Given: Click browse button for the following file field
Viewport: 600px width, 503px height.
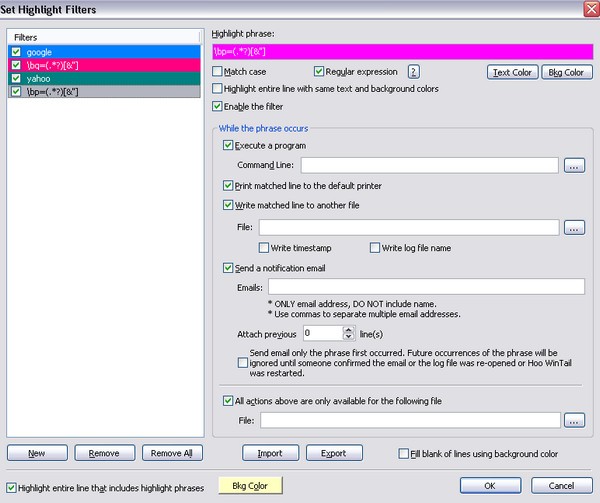Looking at the screenshot, I should pos(573,420).
